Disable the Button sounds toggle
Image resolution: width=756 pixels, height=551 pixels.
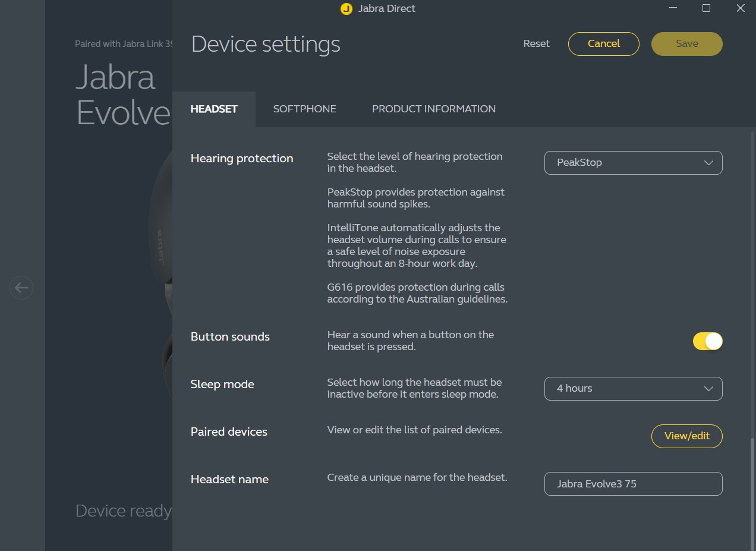click(707, 341)
